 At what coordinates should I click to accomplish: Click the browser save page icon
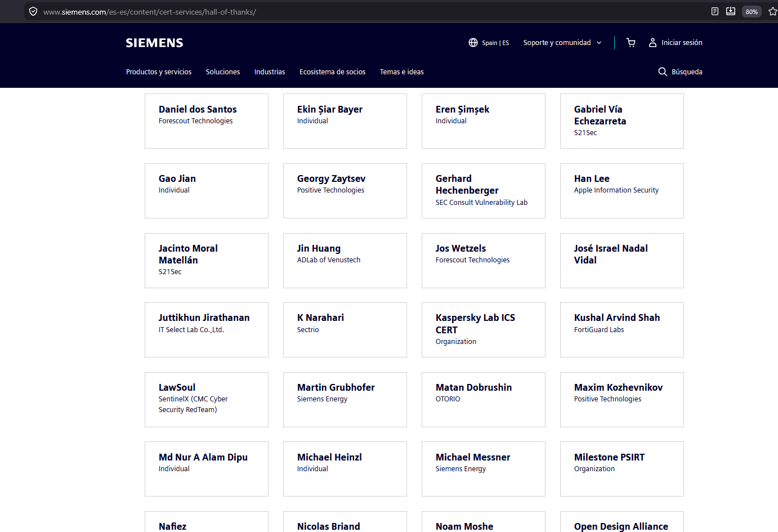point(731,11)
